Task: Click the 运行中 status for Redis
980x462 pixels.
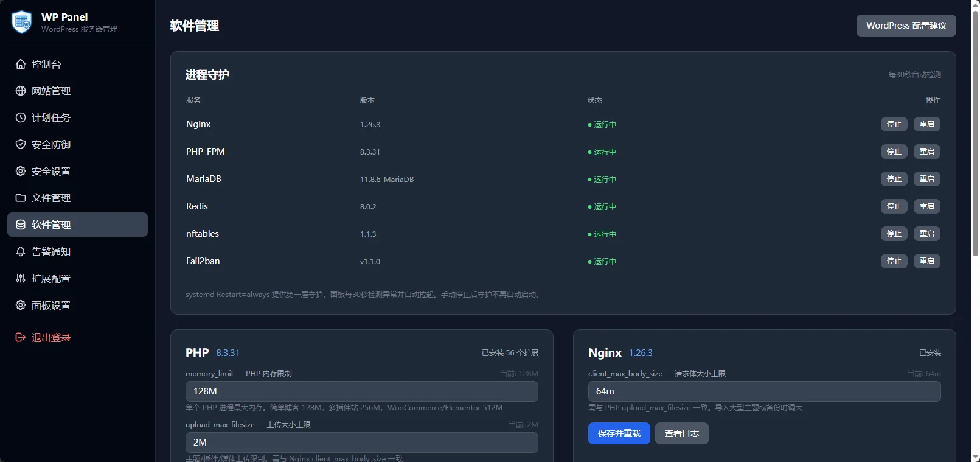Action: [x=602, y=207]
